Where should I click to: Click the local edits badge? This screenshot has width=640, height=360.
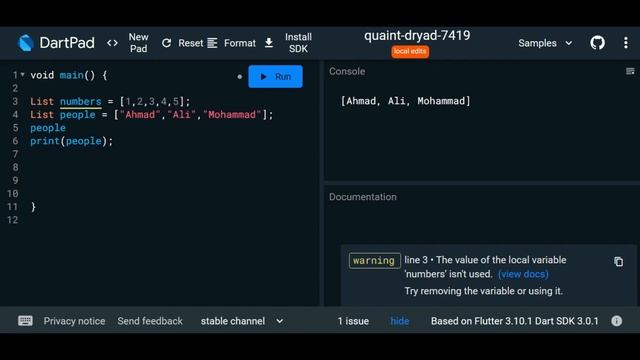pos(410,51)
